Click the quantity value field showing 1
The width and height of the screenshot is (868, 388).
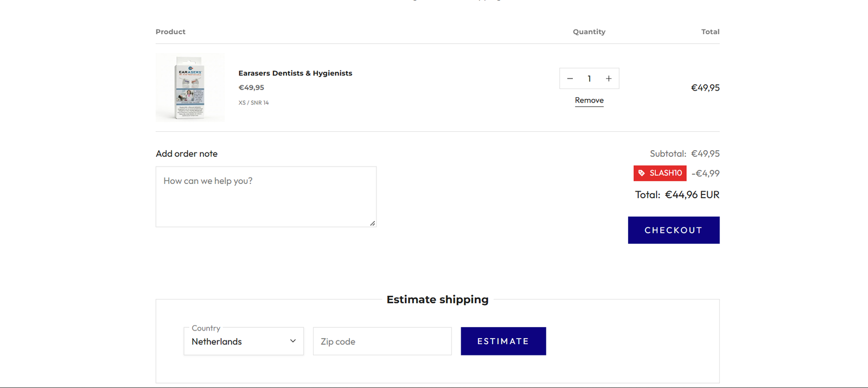(x=589, y=79)
